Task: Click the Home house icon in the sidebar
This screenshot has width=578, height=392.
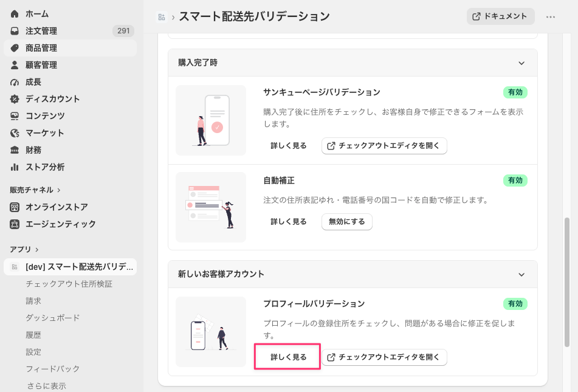Action: pyautogui.click(x=15, y=14)
